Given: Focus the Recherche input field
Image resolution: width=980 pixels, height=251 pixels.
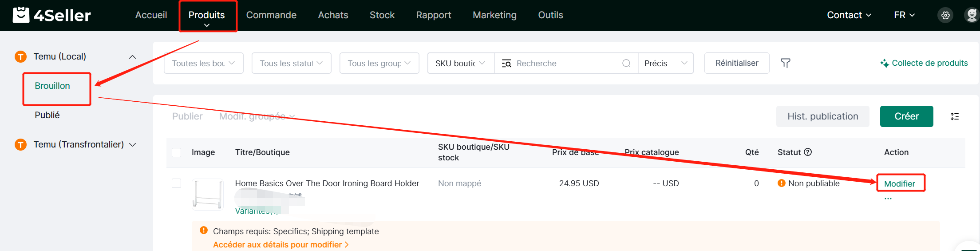Looking at the screenshot, I should point(566,64).
